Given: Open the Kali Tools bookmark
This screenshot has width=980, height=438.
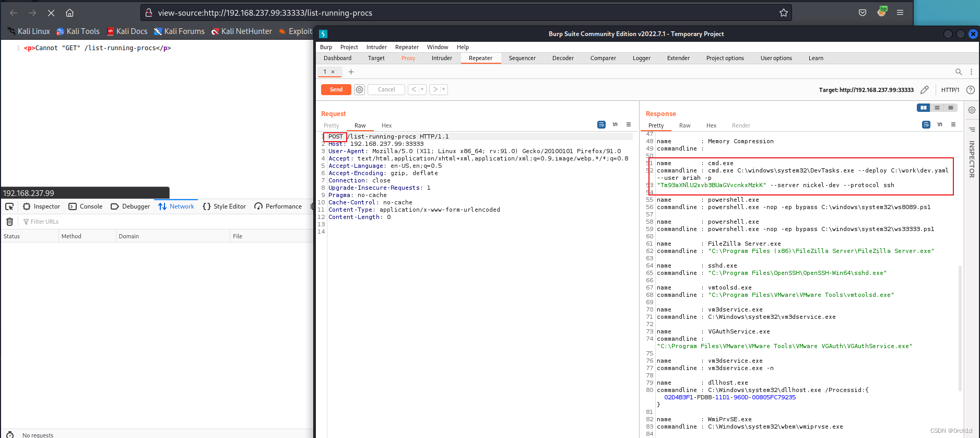Looking at the screenshot, I should [78, 31].
